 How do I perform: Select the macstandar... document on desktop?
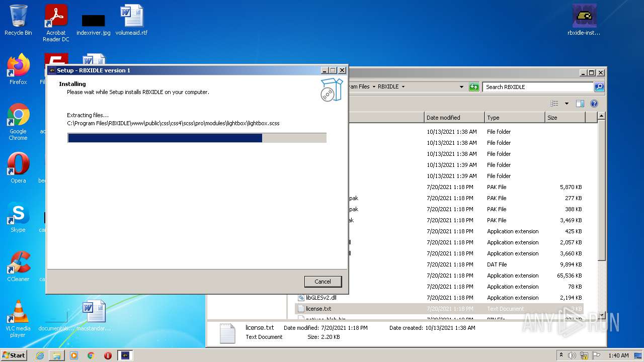tap(94, 316)
